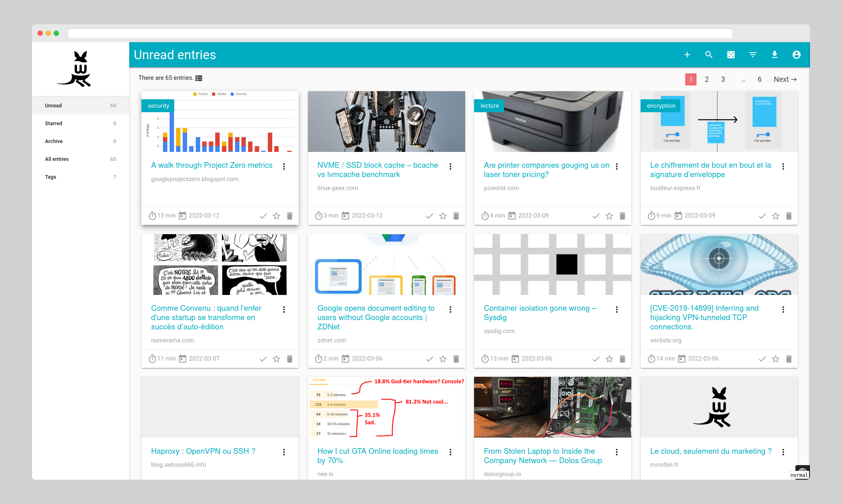Pick a random article with the dice icon
The height and width of the screenshot is (504, 842).
tap(731, 54)
